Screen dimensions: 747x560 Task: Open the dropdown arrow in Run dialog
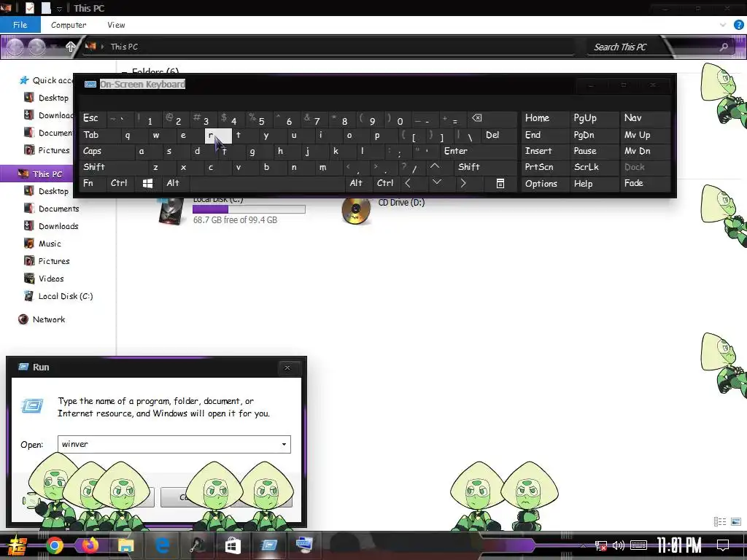284,444
